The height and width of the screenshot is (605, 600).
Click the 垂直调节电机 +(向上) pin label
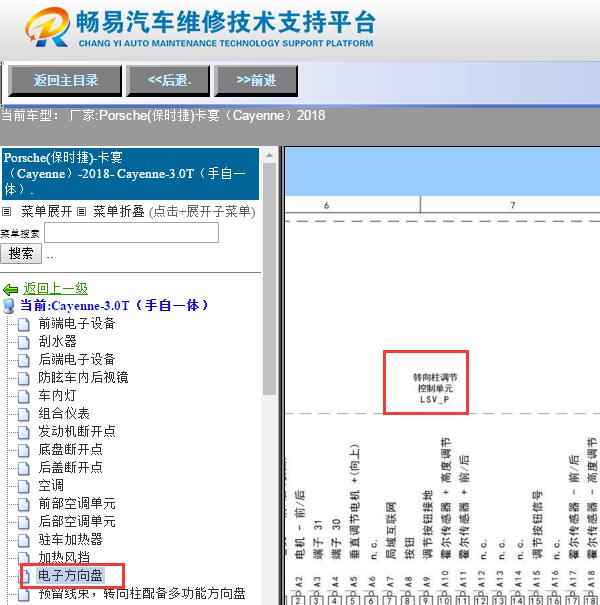pos(354,501)
